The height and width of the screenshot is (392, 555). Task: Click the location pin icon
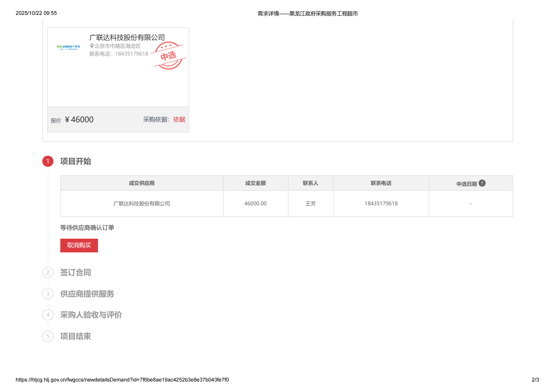click(x=92, y=46)
